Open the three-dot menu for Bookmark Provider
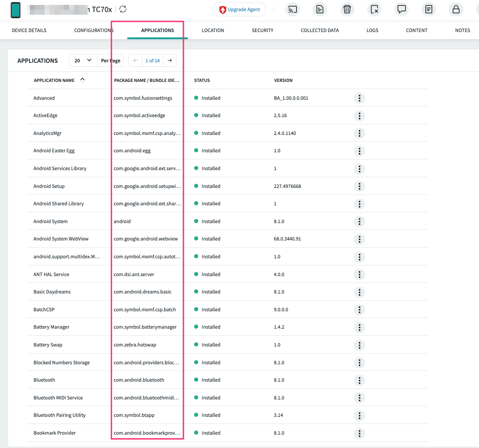Image resolution: width=479 pixels, height=448 pixels. click(359, 433)
